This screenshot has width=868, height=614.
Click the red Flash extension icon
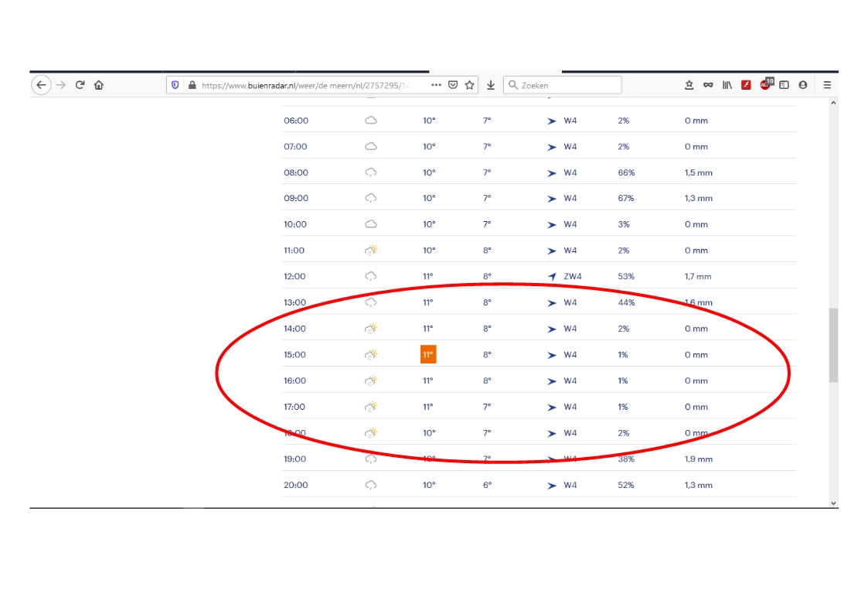click(746, 85)
